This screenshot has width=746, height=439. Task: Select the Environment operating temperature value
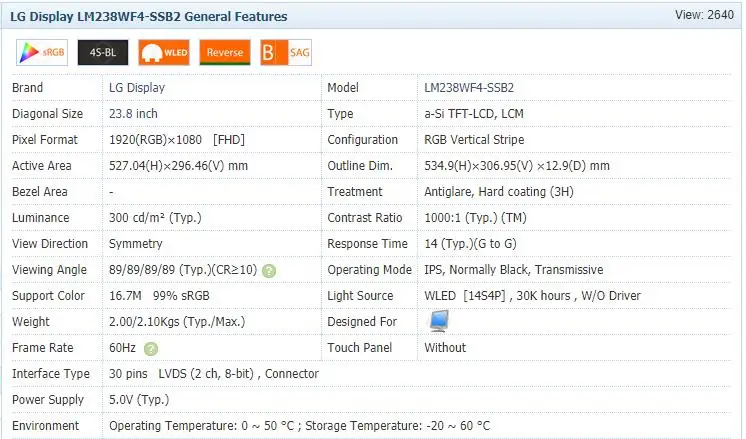[x=299, y=426]
